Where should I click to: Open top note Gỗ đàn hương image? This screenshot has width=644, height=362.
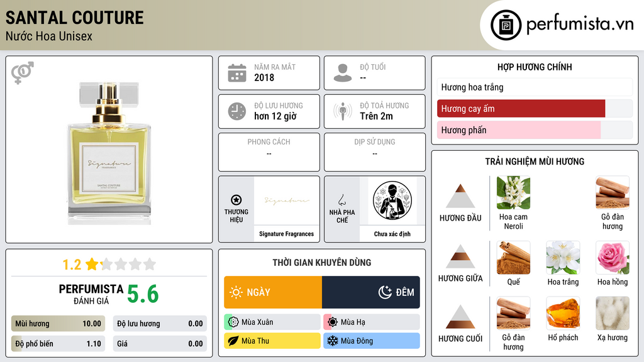click(613, 193)
